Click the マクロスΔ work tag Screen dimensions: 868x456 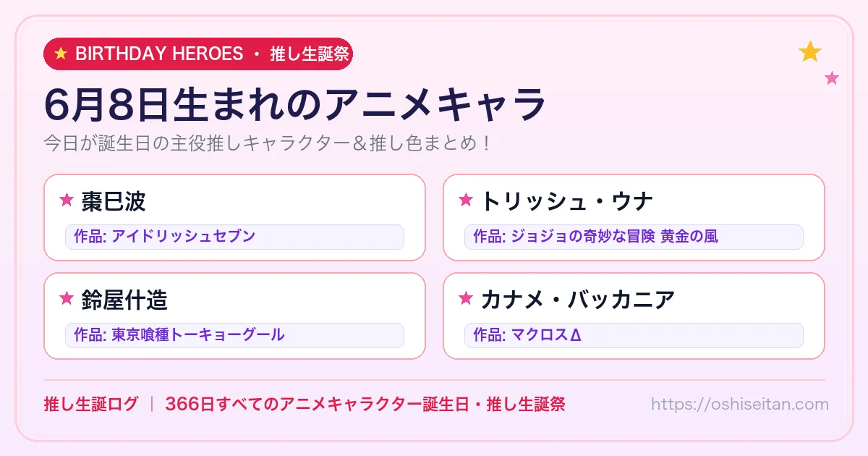click(x=634, y=335)
